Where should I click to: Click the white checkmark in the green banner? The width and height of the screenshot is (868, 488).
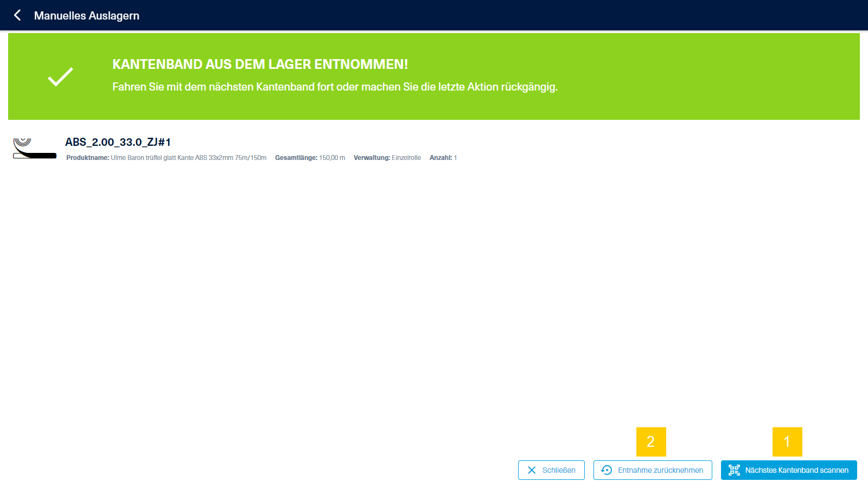60,76
